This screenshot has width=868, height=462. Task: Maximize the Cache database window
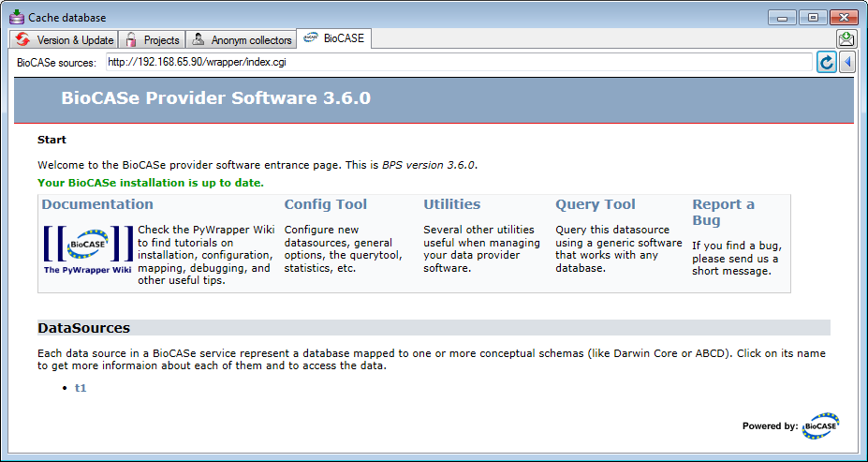pos(813,17)
